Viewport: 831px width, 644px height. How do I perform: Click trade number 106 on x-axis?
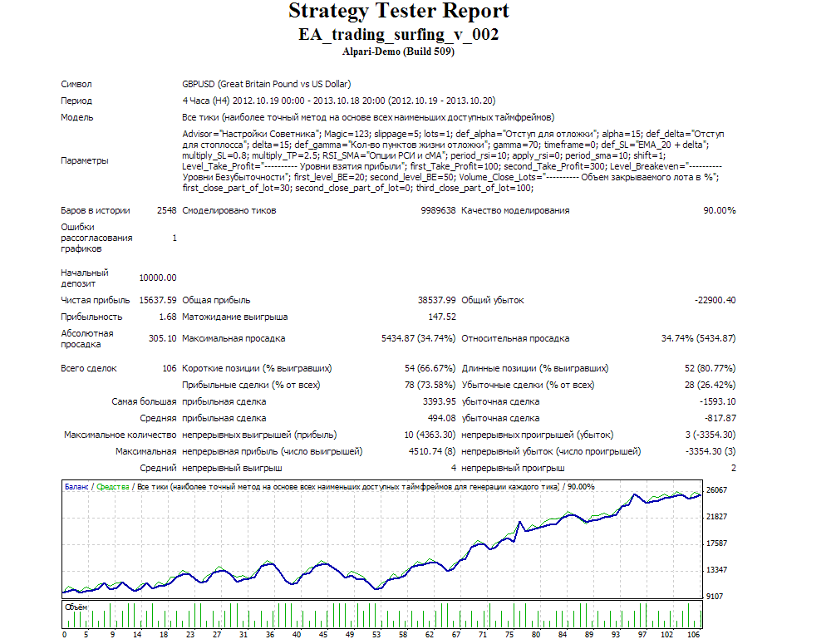click(693, 635)
